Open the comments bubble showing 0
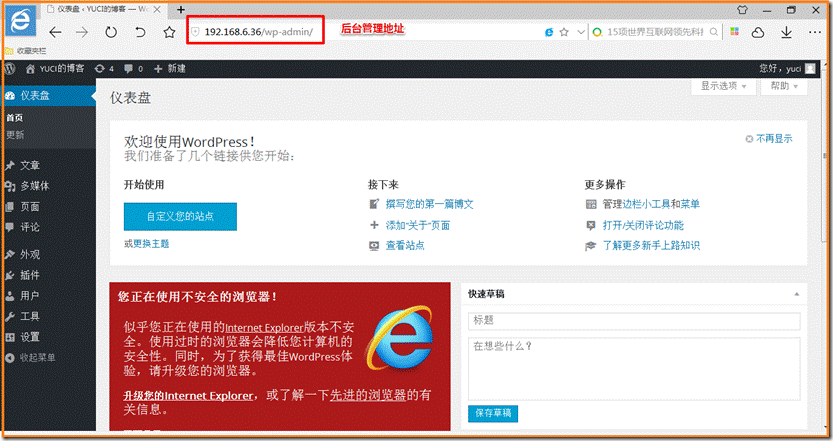 point(133,69)
